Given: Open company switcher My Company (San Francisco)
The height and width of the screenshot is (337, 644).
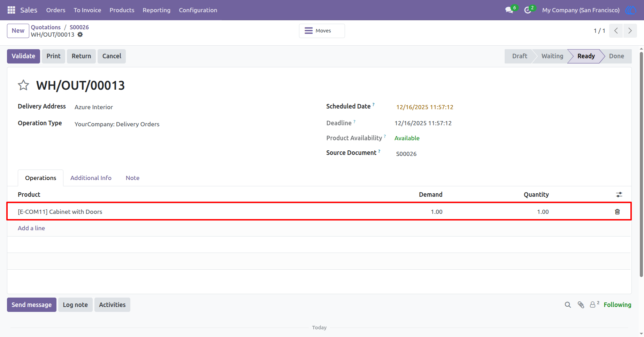Looking at the screenshot, I should 581,10.
